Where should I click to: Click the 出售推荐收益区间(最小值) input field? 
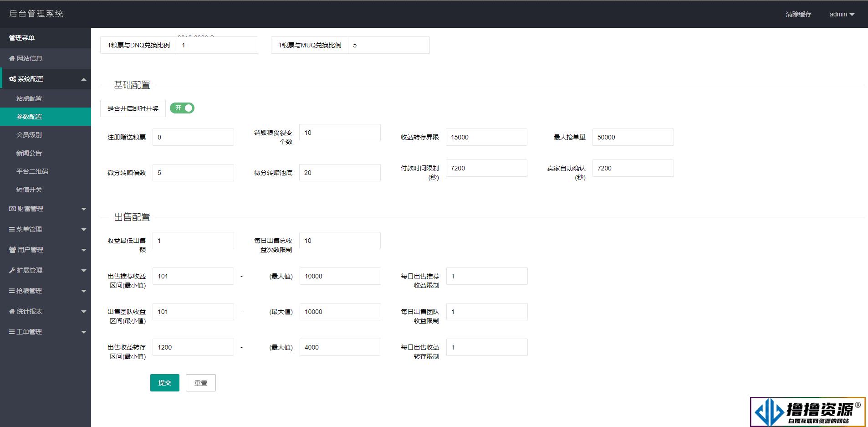click(x=193, y=276)
